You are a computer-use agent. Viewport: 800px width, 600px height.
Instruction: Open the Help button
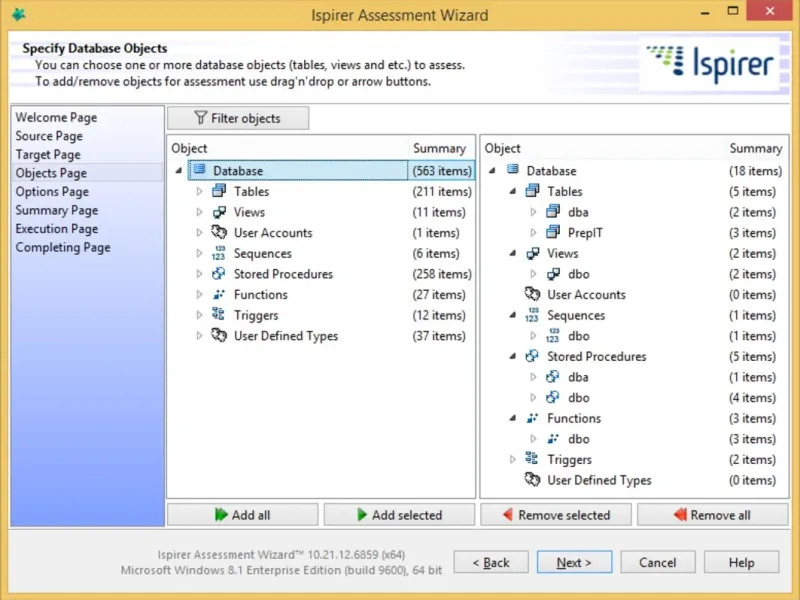click(x=741, y=562)
